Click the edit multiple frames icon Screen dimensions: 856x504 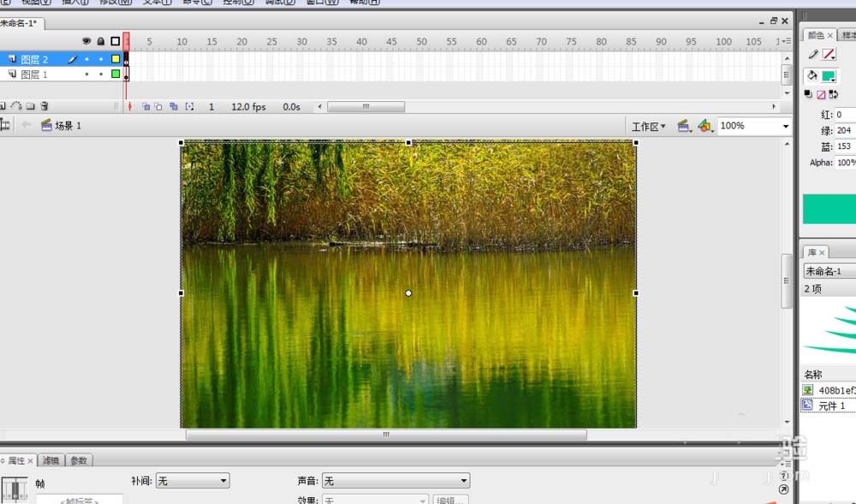pos(174,107)
